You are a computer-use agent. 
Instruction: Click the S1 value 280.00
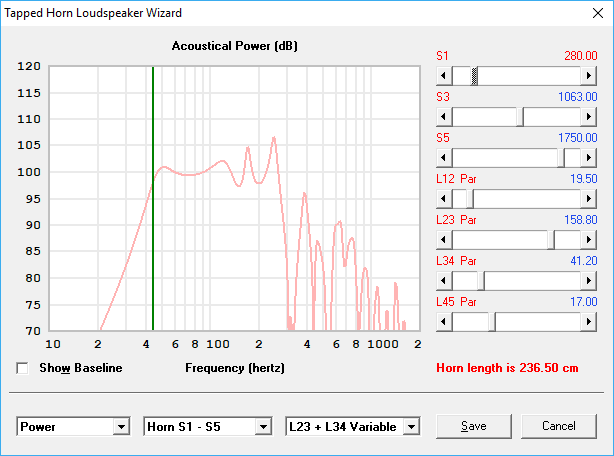pyautogui.click(x=581, y=56)
